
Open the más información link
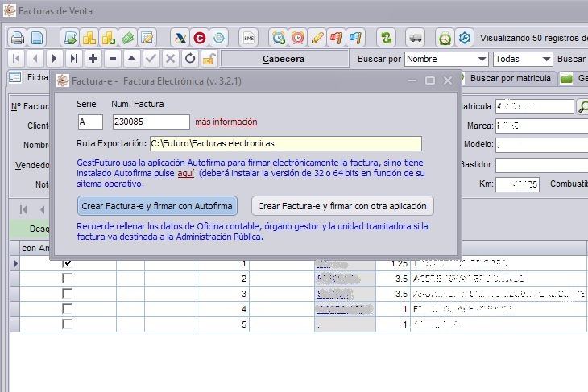click(x=226, y=122)
